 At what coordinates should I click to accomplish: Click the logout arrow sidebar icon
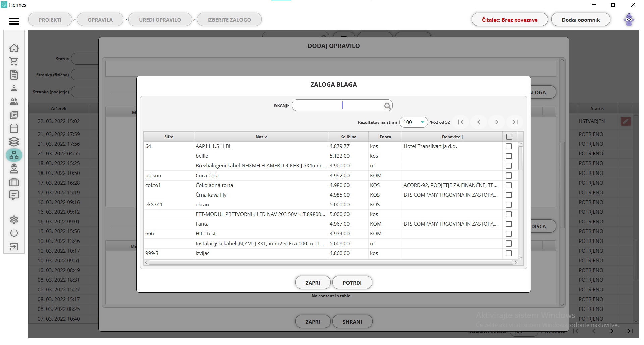pos(14,247)
